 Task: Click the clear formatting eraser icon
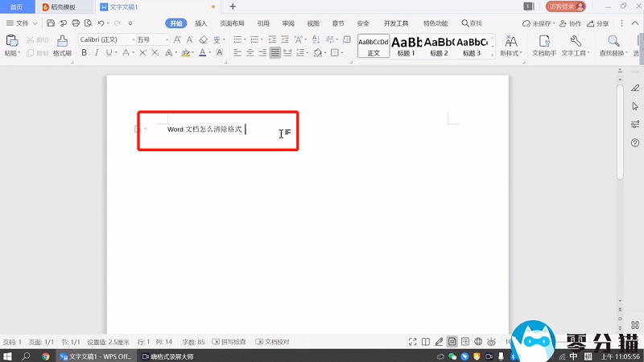coord(204,39)
